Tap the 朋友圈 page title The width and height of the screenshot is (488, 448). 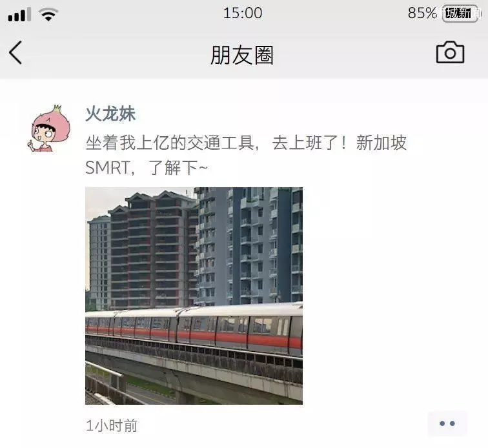[242, 55]
